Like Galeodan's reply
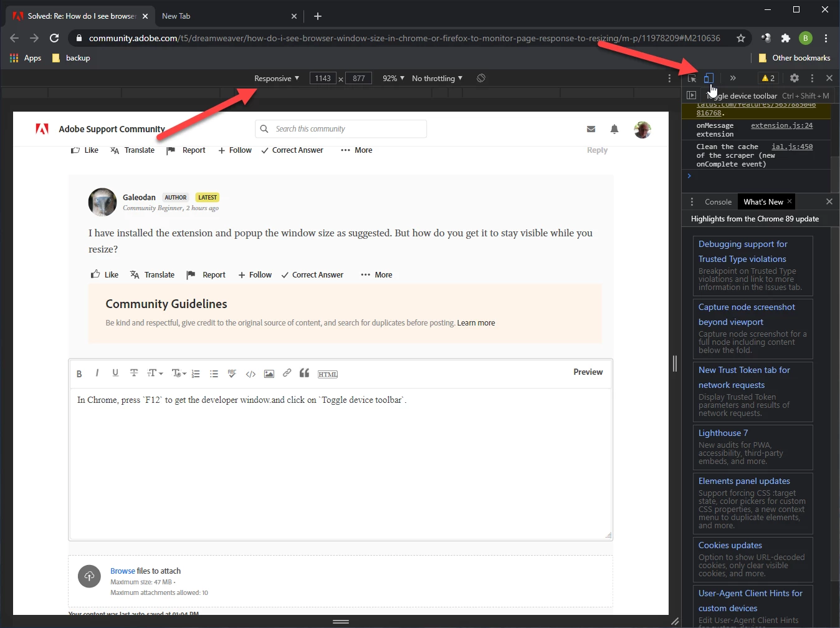The height and width of the screenshot is (628, 840). tap(105, 274)
